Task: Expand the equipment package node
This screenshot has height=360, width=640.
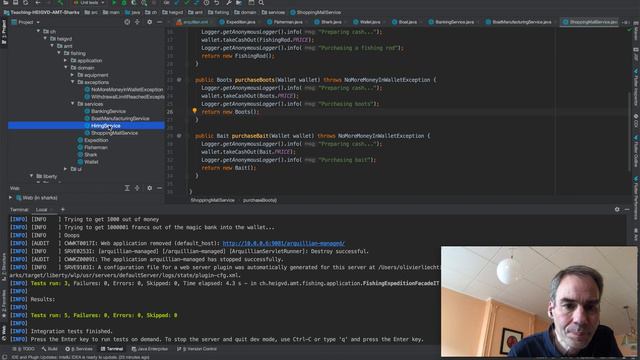Action: (x=73, y=75)
